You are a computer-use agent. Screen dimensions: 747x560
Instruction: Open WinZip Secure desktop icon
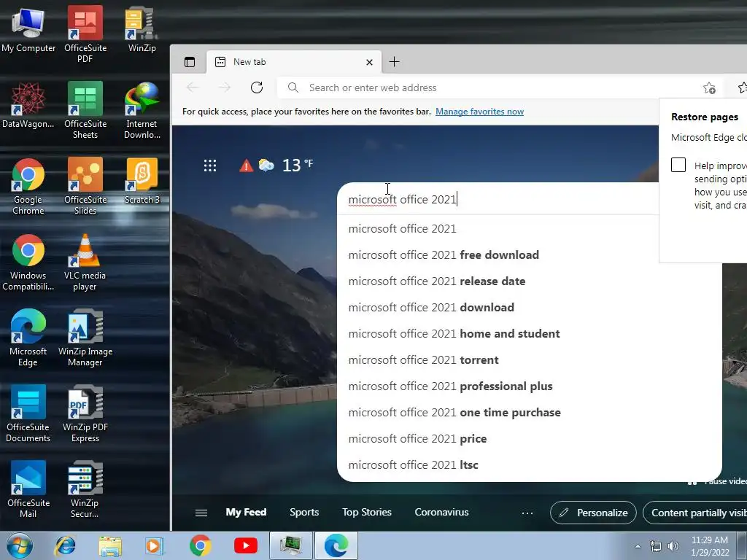85,489
